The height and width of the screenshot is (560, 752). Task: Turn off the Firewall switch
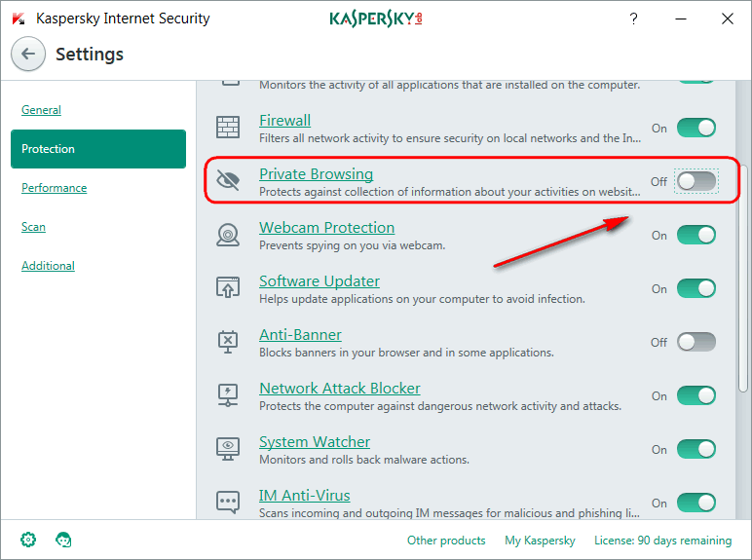[x=696, y=128]
